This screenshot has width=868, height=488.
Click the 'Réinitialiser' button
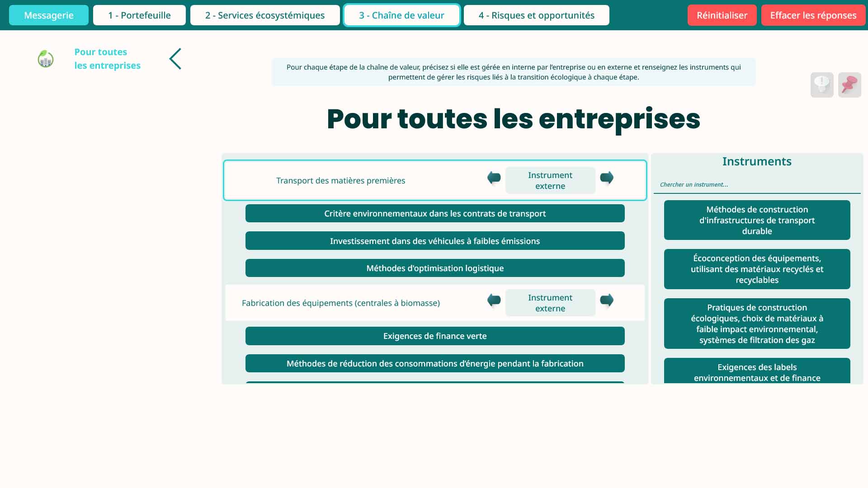click(x=722, y=15)
